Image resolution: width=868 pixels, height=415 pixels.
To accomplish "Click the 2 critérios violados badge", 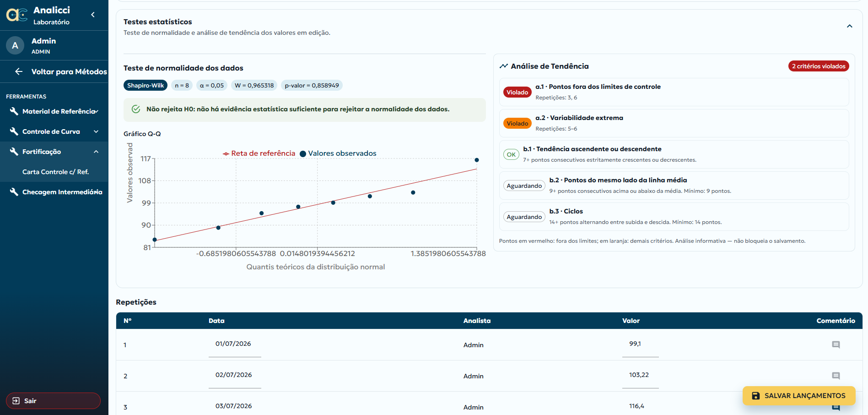I will [x=819, y=66].
